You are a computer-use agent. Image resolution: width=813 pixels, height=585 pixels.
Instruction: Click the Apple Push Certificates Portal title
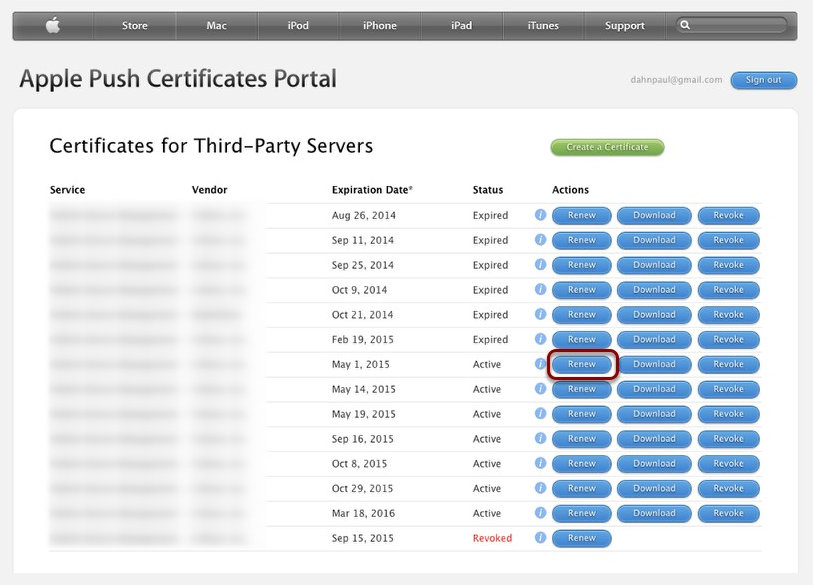click(x=178, y=79)
